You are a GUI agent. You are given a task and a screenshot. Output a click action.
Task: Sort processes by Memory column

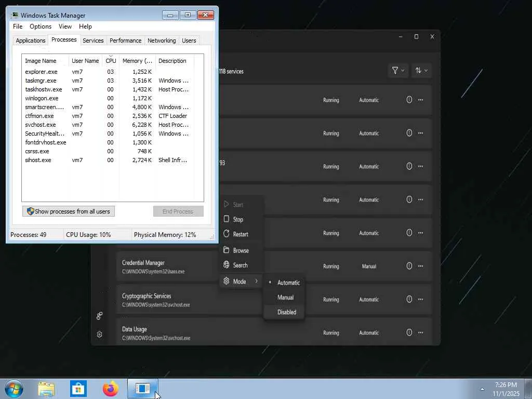click(137, 61)
